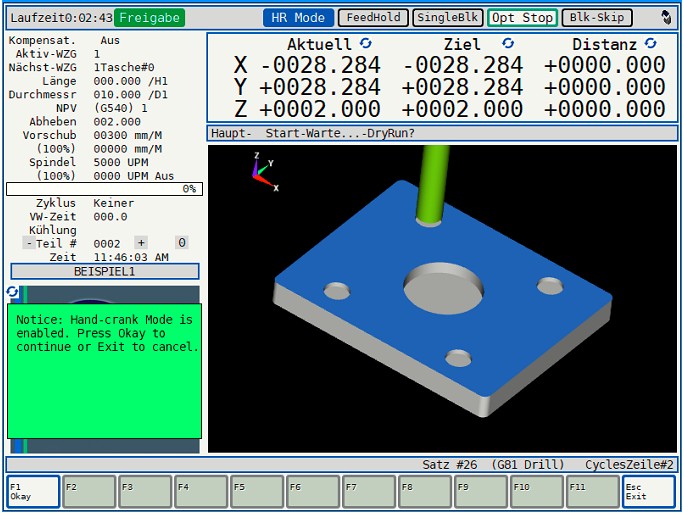Click the F3 function key
Viewport: 684px width, 515px height.
click(x=145, y=492)
